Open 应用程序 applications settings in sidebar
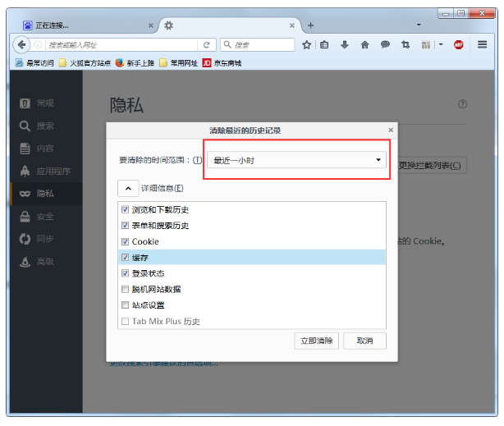 pyautogui.click(x=46, y=171)
